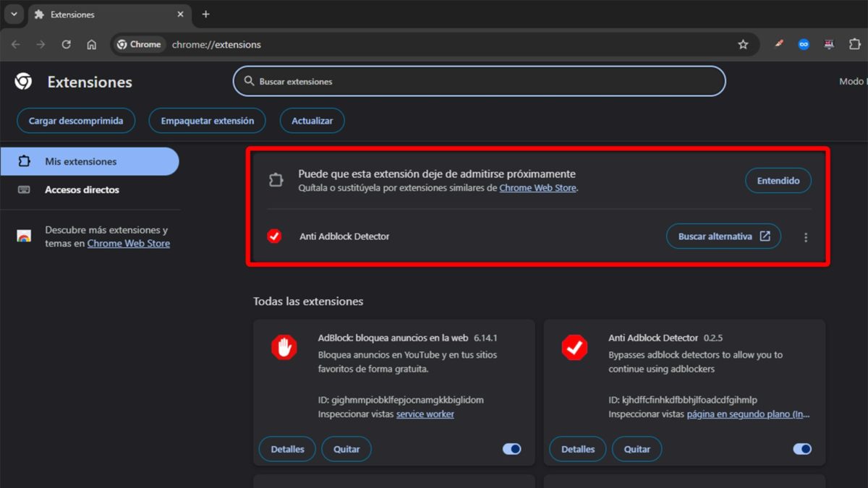Open the red pixel extension icon
Image resolution: width=868 pixels, height=488 pixels.
[829, 44]
